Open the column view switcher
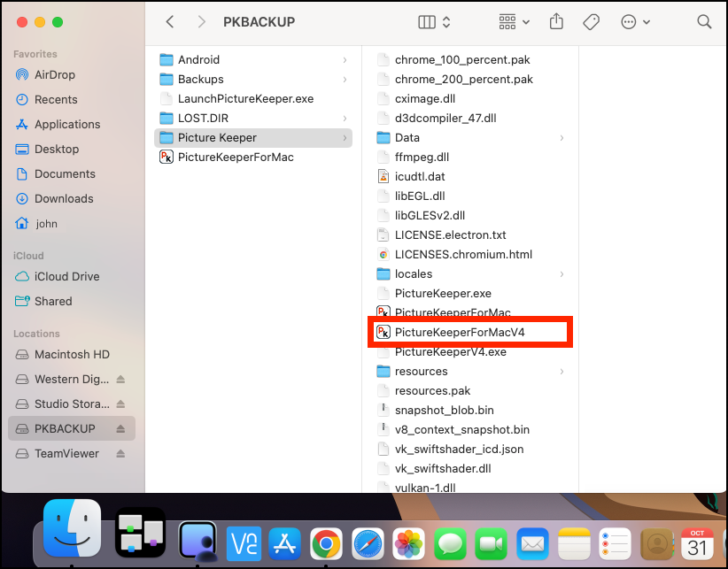 (434, 22)
